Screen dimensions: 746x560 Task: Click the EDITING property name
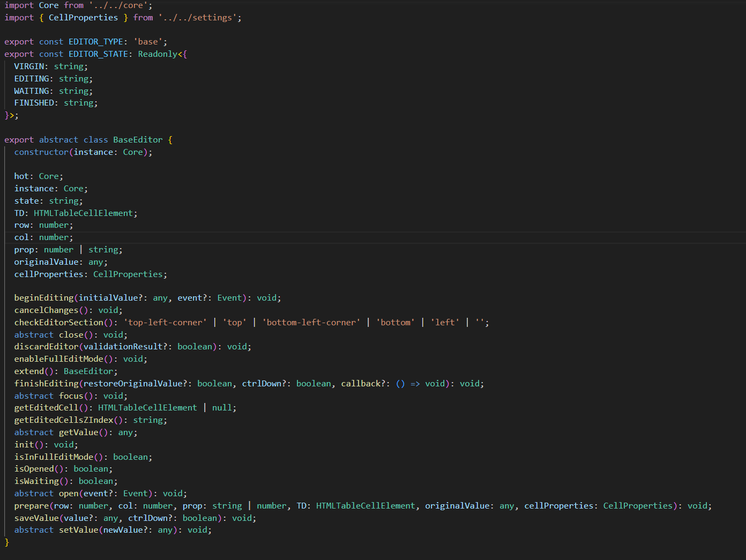(32, 79)
